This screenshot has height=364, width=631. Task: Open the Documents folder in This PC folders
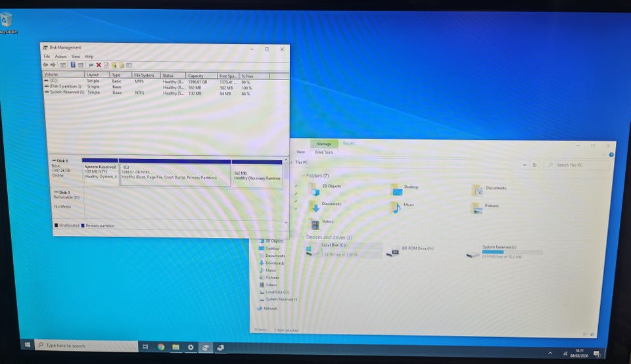[x=489, y=190]
